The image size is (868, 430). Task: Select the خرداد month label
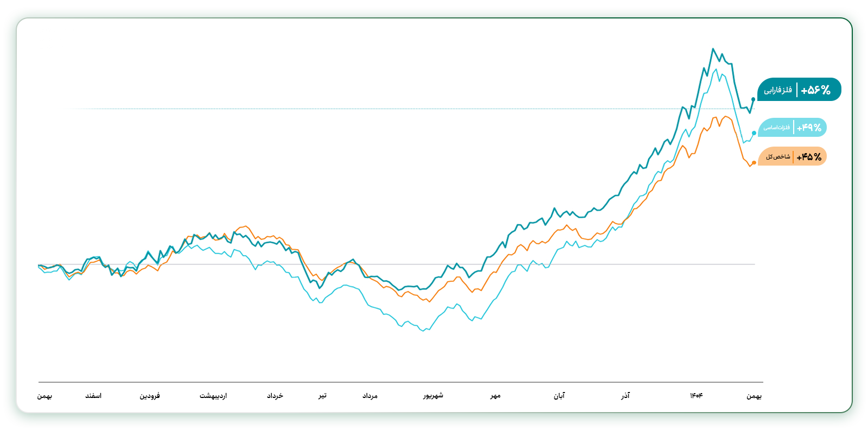pyautogui.click(x=275, y=396)
